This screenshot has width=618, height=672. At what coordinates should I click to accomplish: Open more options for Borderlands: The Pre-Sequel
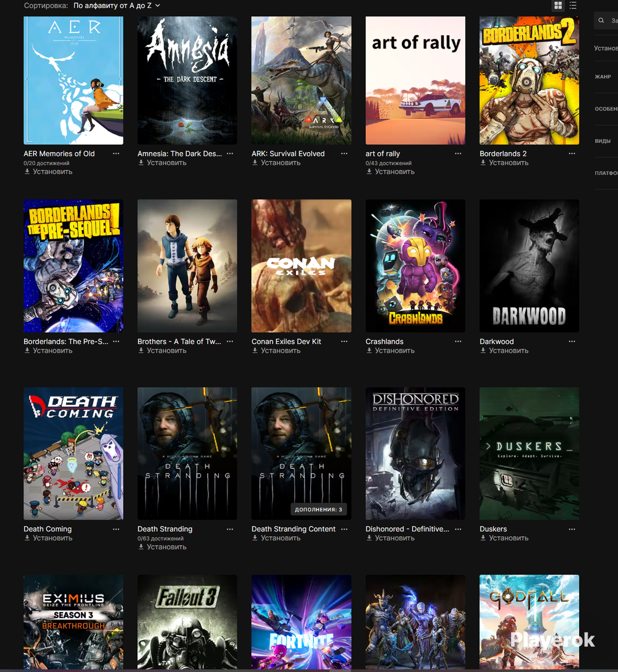pyautogui.click(x=116, y=342)
